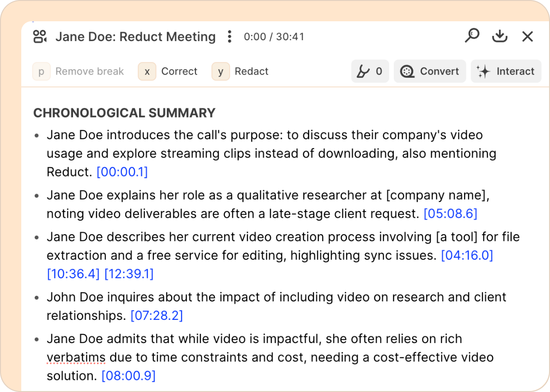Click the recording participants icon beside the title
The image size is (550, 392).
tap(40, 37)
